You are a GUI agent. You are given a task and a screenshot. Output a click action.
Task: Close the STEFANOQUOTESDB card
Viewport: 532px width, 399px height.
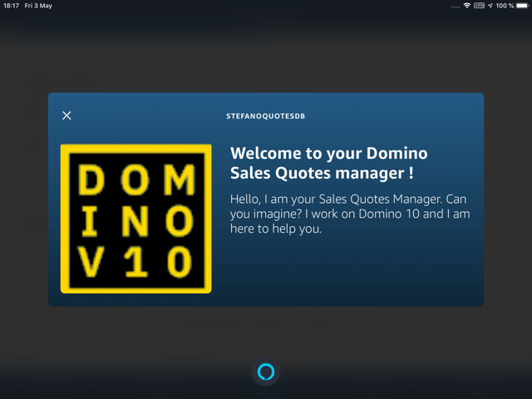(x=66, y=116)
